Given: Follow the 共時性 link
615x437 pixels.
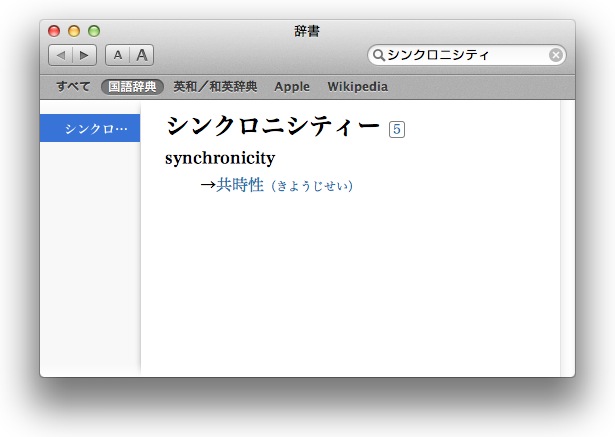Looking at the screenshot, I should (240, 185).
